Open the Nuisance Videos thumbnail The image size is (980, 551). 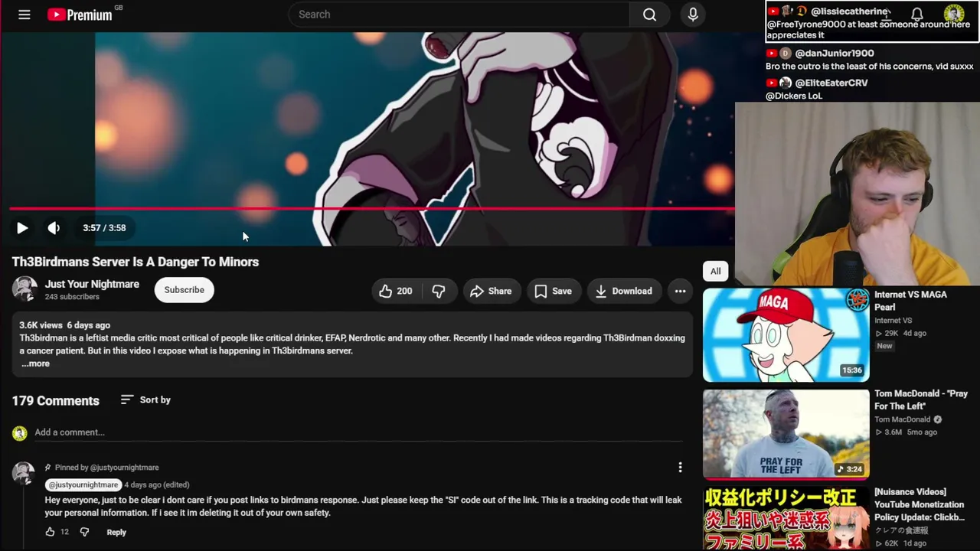tap(786, 519)
